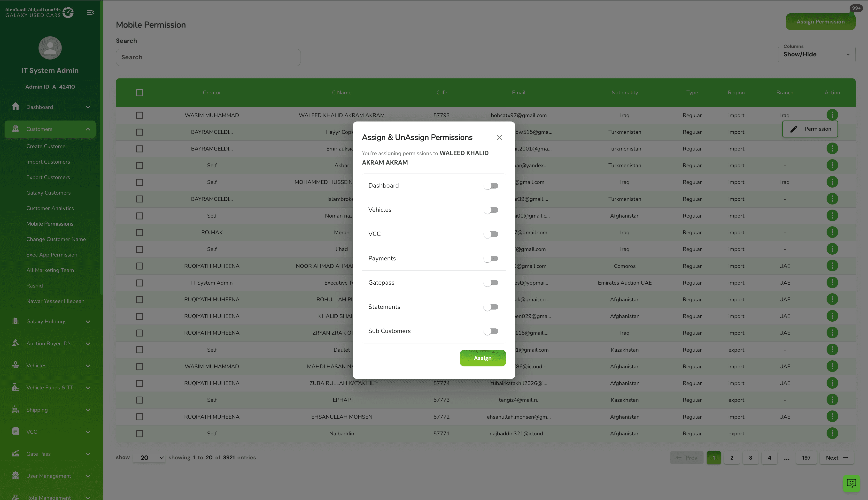Go to page 2

tap(732, 457)
